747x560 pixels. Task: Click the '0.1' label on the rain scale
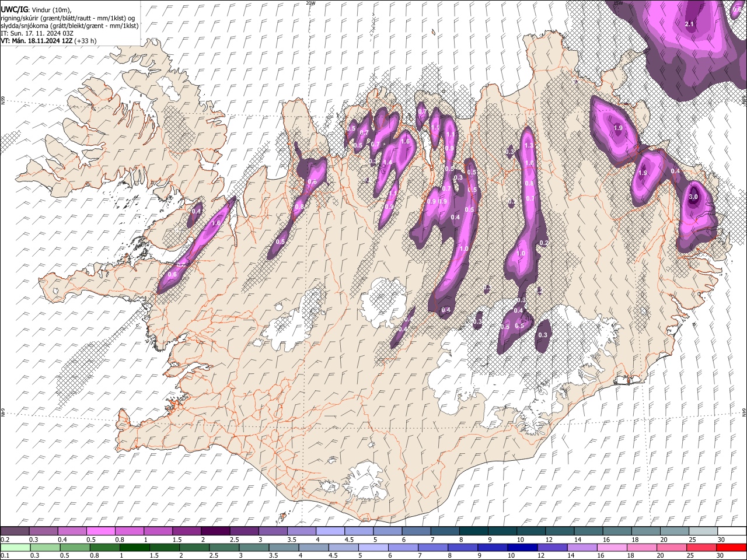(x=5, y=555)
